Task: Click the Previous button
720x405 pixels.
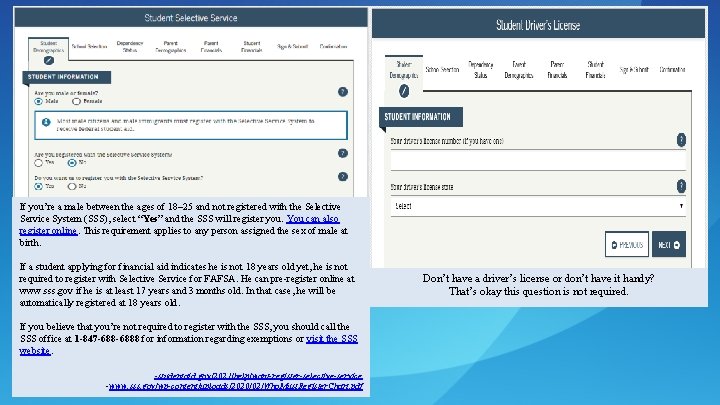Action: pyautogui.click(x=627, y=244)
